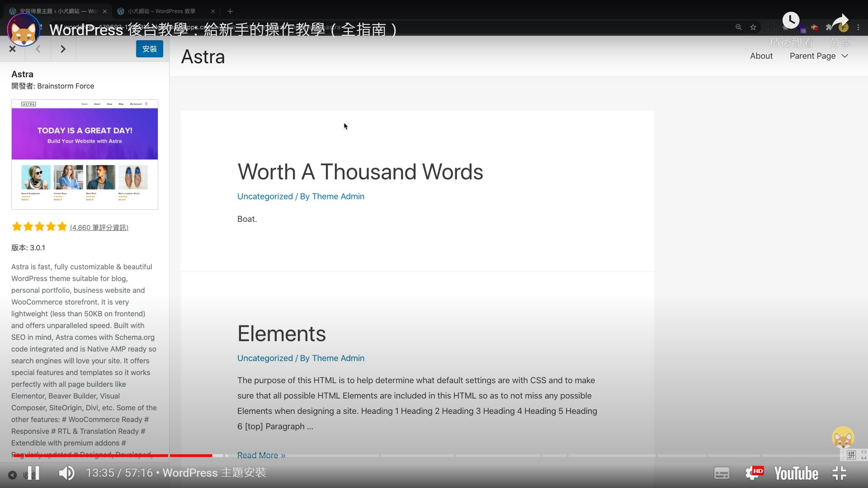The height and width of the screenshot is (488, 868).
Task: Install the Astra theme
Action: pos(150,49)
